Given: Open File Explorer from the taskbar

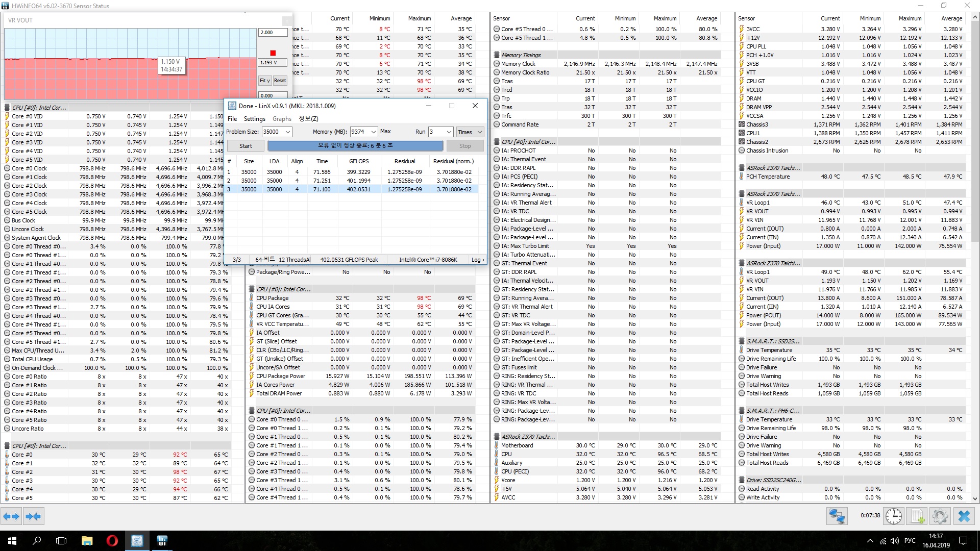Looking at the screenshot, I should (x=87, y=541).
